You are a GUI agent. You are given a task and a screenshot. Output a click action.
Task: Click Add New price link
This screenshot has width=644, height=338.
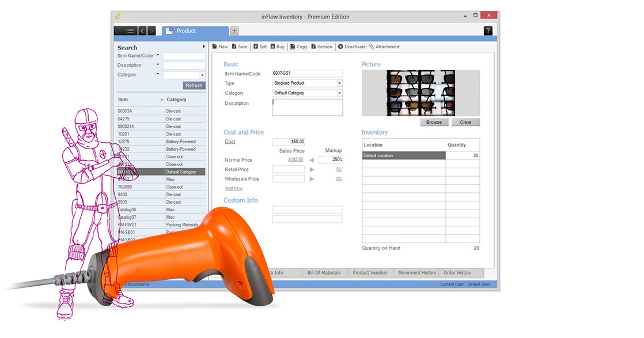coord(234,188)
